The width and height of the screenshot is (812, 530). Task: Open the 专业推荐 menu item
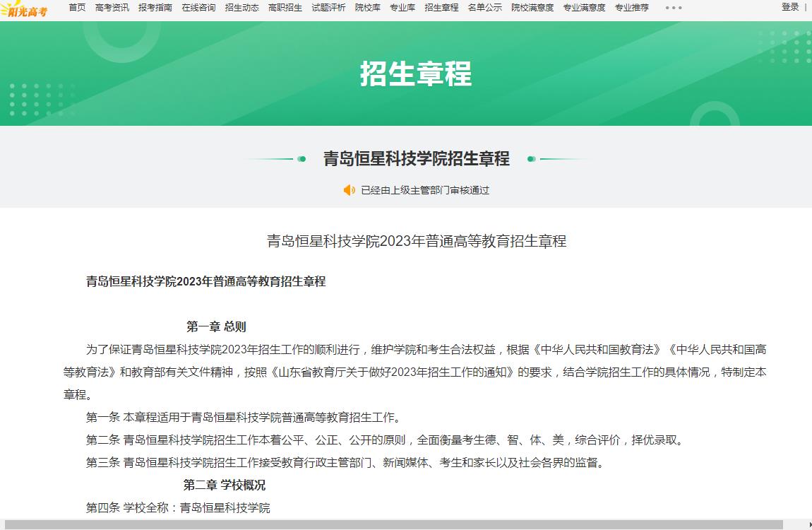[x=632, y=7]
